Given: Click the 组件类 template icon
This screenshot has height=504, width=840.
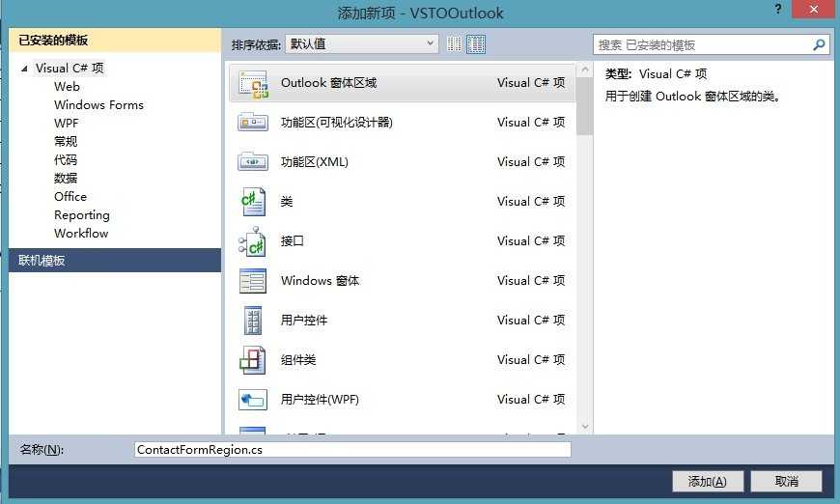Looking at the screenshot, I should point(252,360).
